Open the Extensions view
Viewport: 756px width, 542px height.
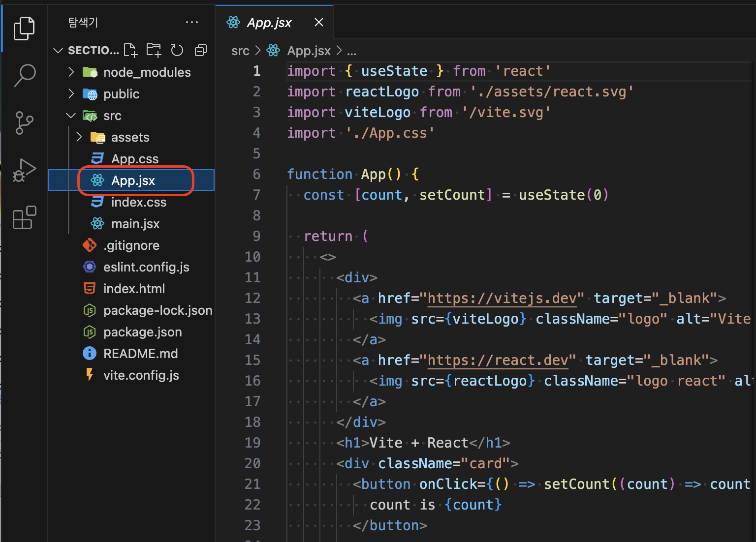(x=24, y=217)
